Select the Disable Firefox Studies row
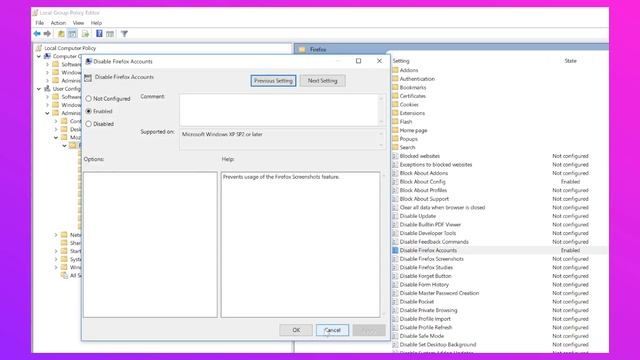The width and height of the screenshot is (640, 360). pos(499,267)
